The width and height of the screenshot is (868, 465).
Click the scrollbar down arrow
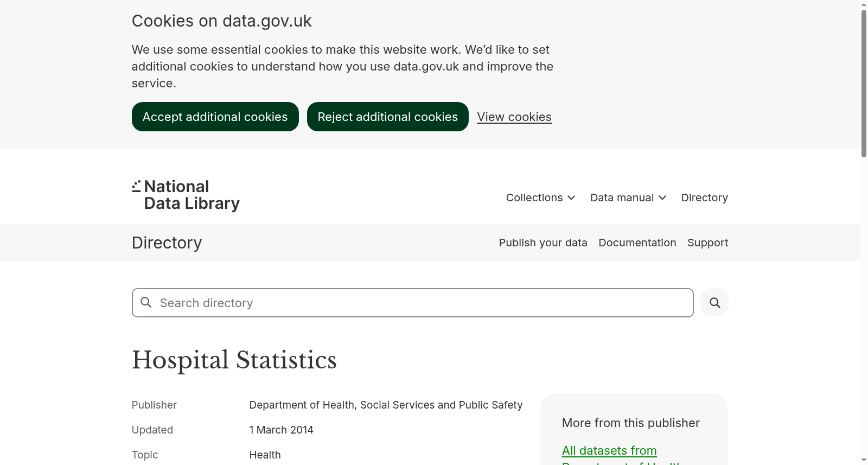click(864, 460)
